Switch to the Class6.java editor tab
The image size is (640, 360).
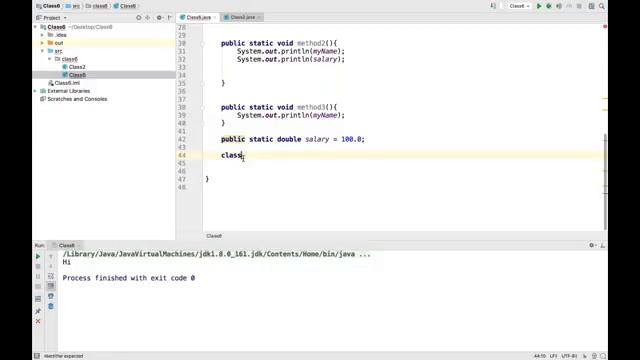[x=198, y=18]
